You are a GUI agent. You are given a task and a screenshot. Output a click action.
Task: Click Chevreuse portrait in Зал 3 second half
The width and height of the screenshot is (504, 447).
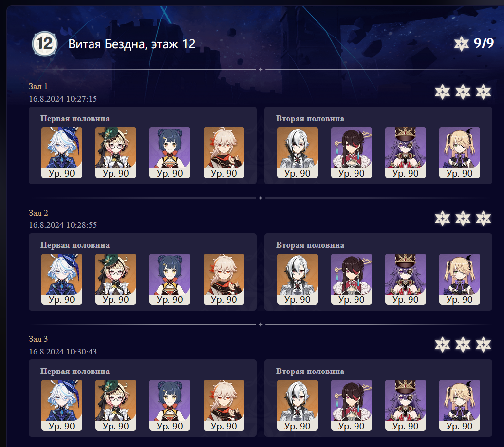405,405
